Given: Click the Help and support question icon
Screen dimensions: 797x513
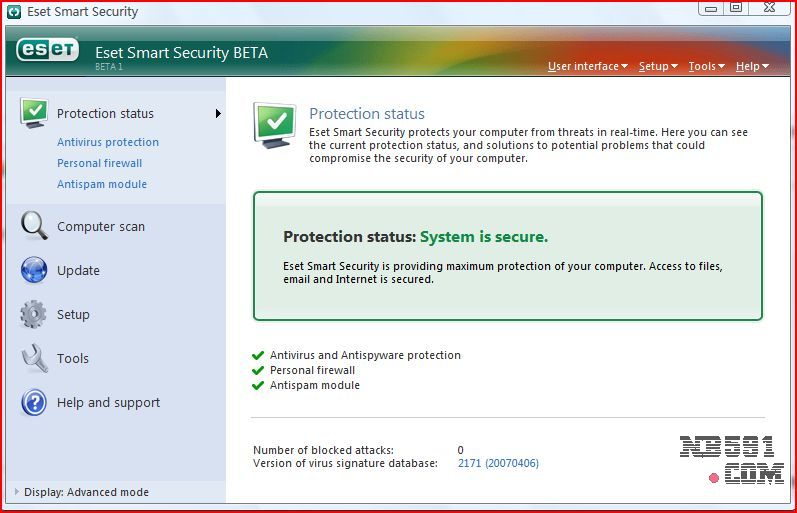Looking at the screenshot, I should pyautogui.click(x=34, y=403).
